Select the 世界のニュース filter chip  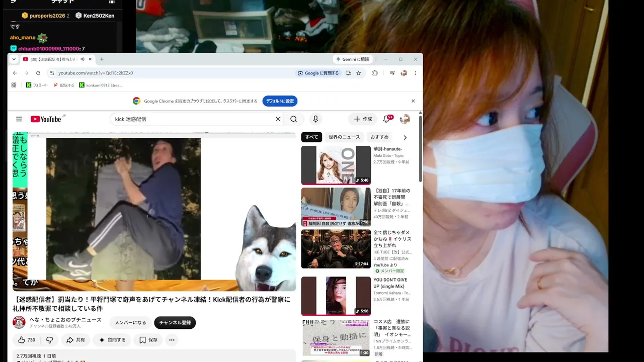coord(344,137)
